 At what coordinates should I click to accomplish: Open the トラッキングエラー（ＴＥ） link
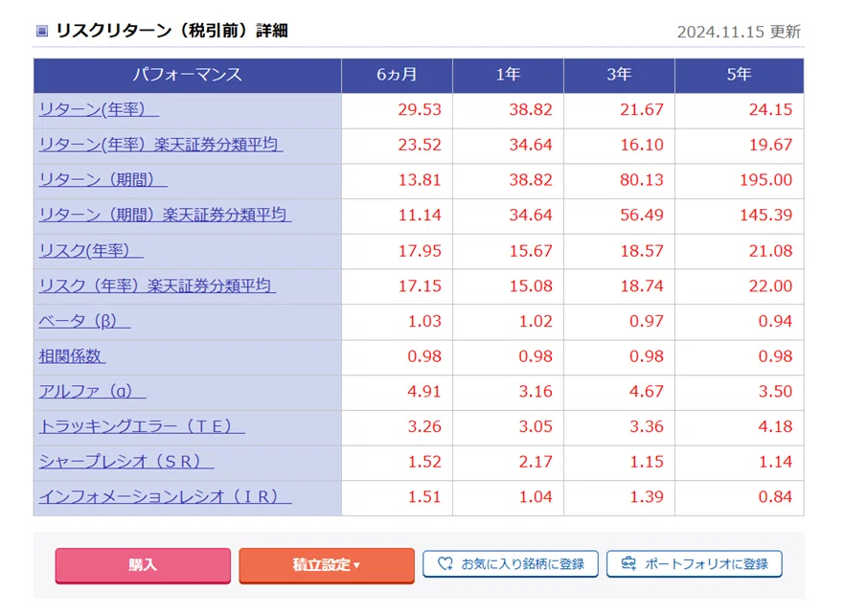coord(142,426)
